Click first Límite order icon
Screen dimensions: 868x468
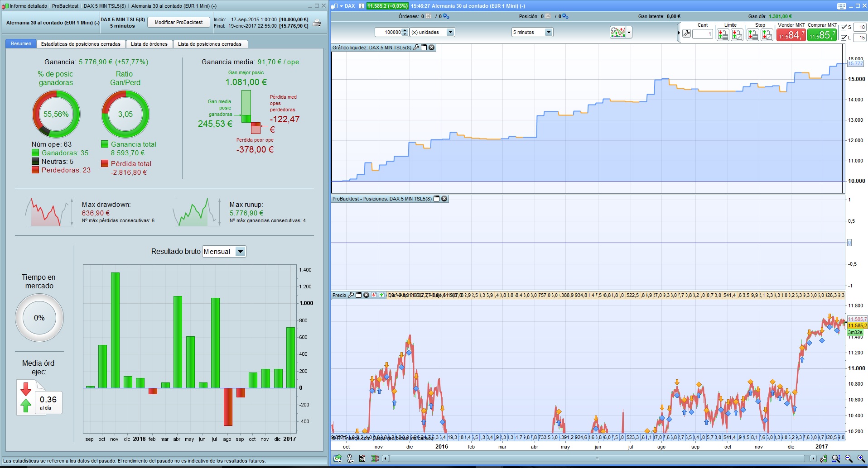(x=723, y=34)
